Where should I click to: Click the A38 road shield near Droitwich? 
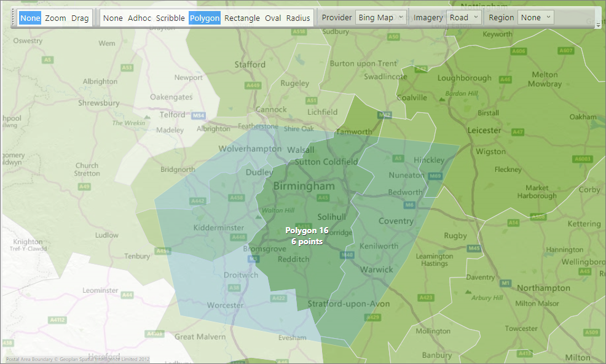[x=234, y=287]
